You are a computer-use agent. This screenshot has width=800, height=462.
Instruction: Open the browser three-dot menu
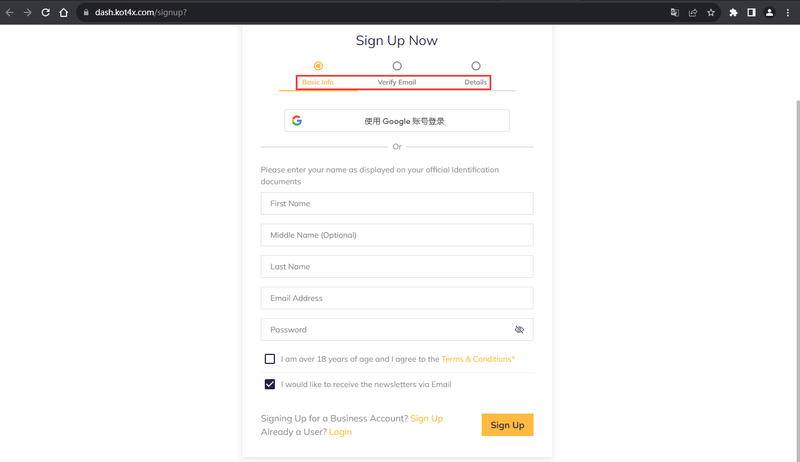(787, 13)
